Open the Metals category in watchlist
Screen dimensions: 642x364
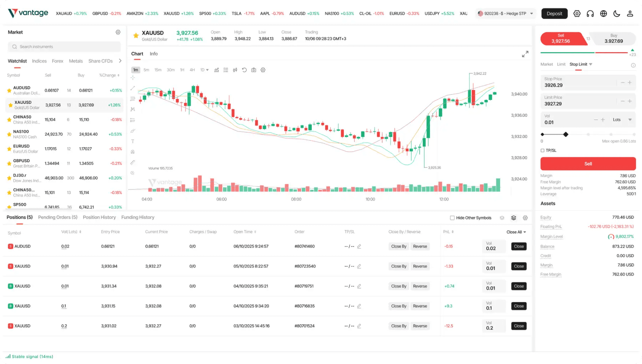coord(75,61)
